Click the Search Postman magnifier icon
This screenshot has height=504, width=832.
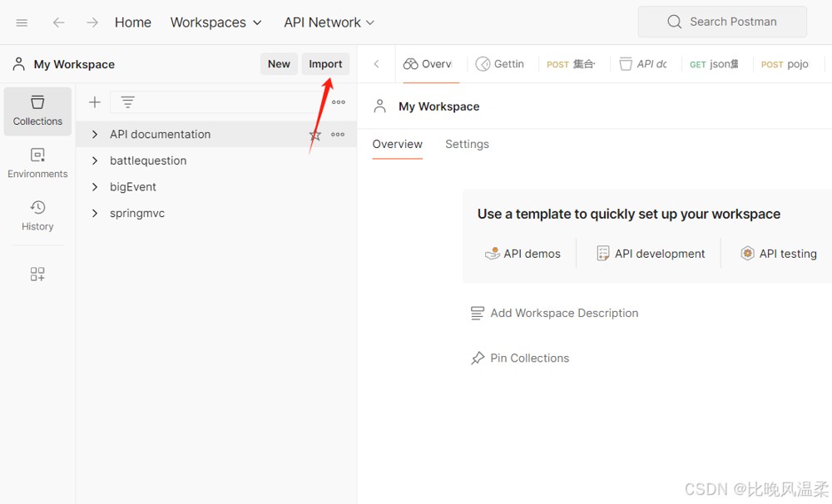tap(675, 22)
